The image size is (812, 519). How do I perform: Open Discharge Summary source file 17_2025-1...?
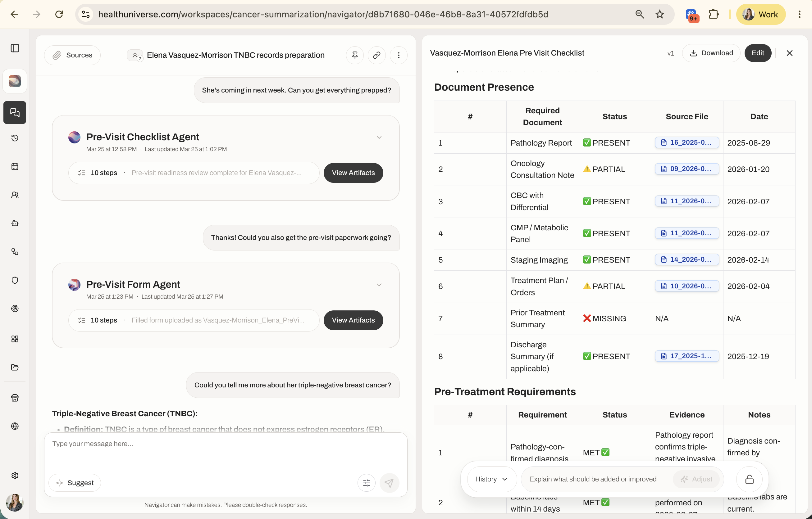click(x=687, y=356)
